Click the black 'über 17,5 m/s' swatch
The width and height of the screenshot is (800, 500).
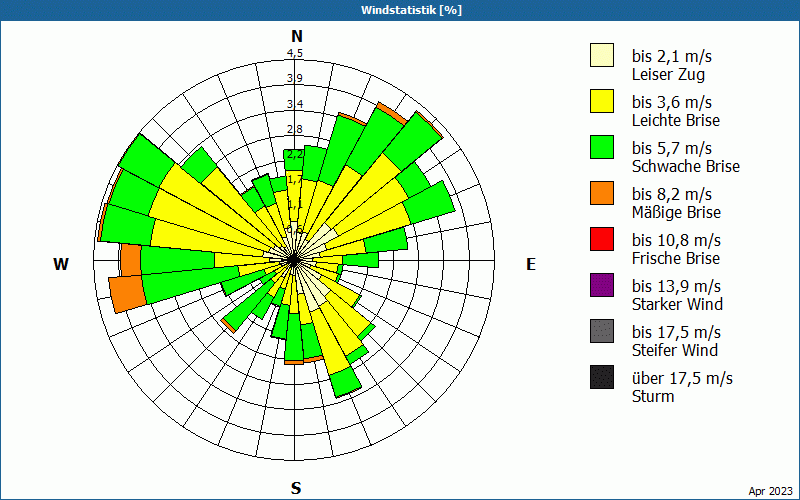click(x=602, y=377)
